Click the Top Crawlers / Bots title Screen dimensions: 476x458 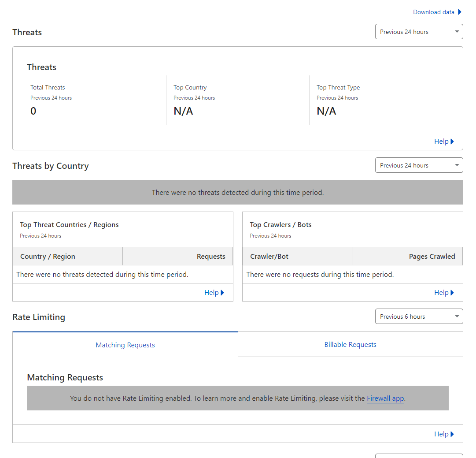(281, 225)
